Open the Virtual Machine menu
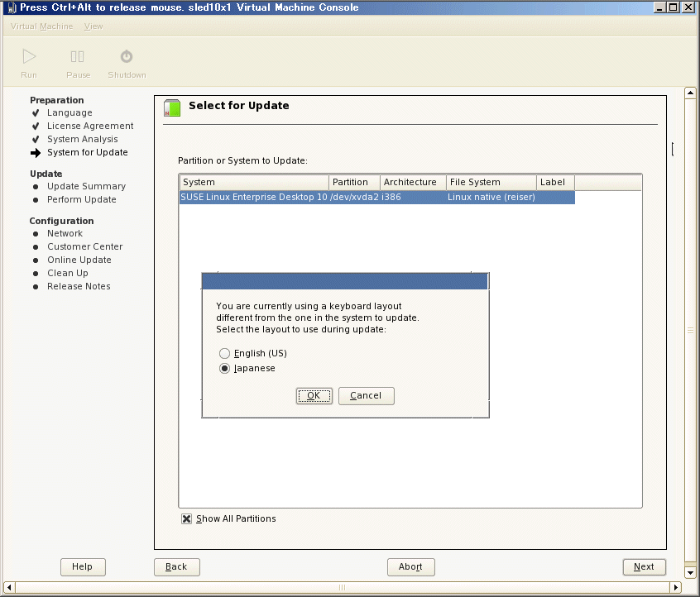 [41, 26]
